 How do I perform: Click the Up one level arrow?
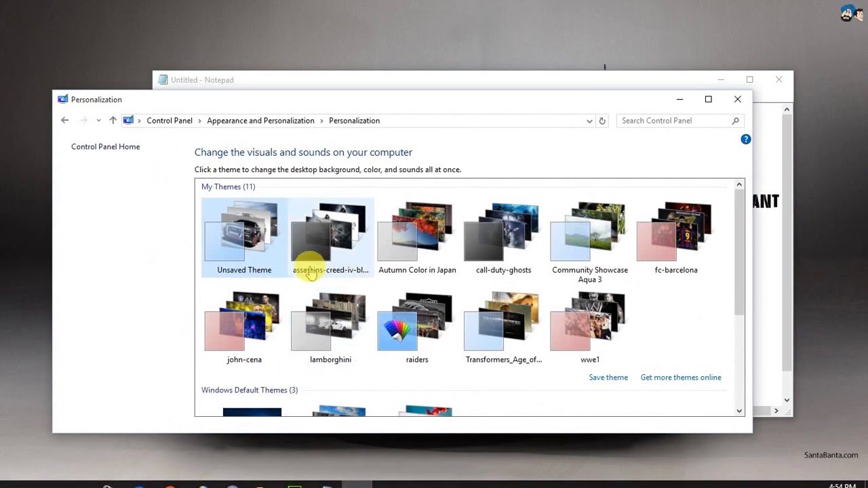(113, 121)
